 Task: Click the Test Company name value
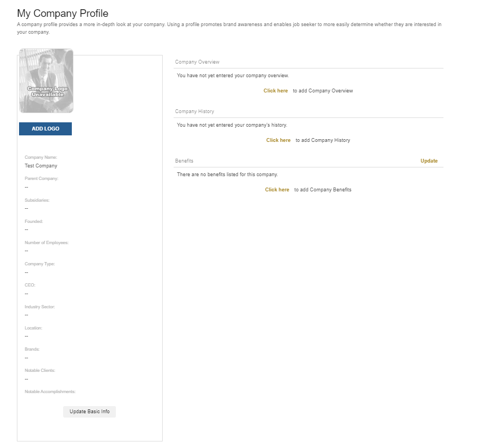(41, 166)
